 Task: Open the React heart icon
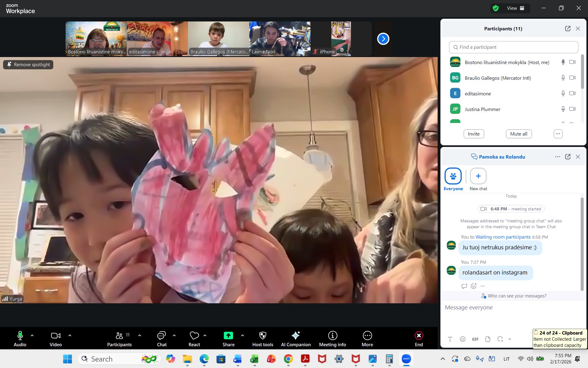[x=194, y=336]
